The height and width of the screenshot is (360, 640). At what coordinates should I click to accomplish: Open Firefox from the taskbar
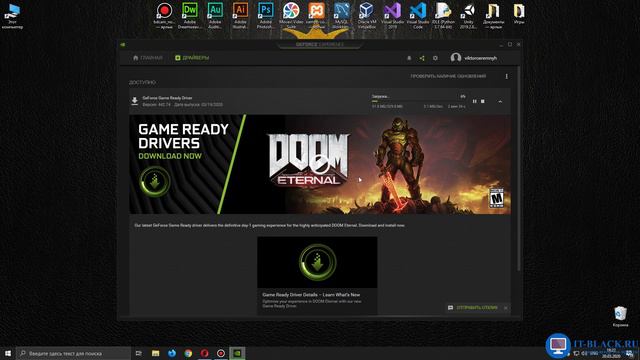point(172,353)
